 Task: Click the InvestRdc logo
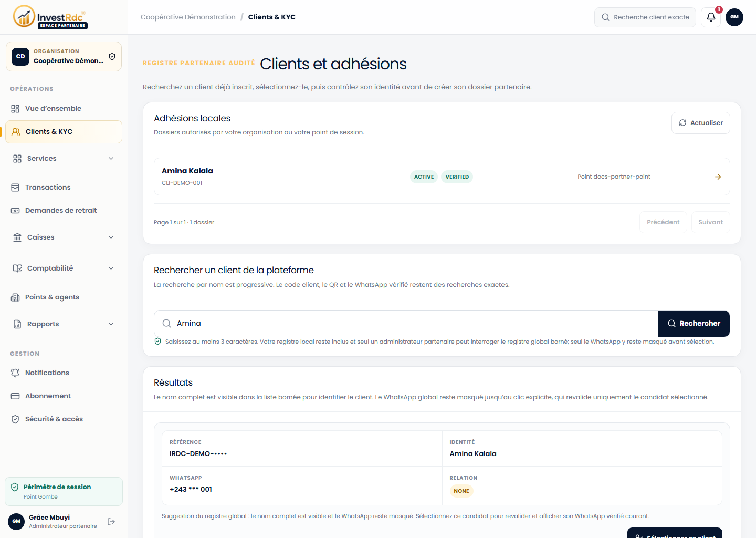click(50, 17)
